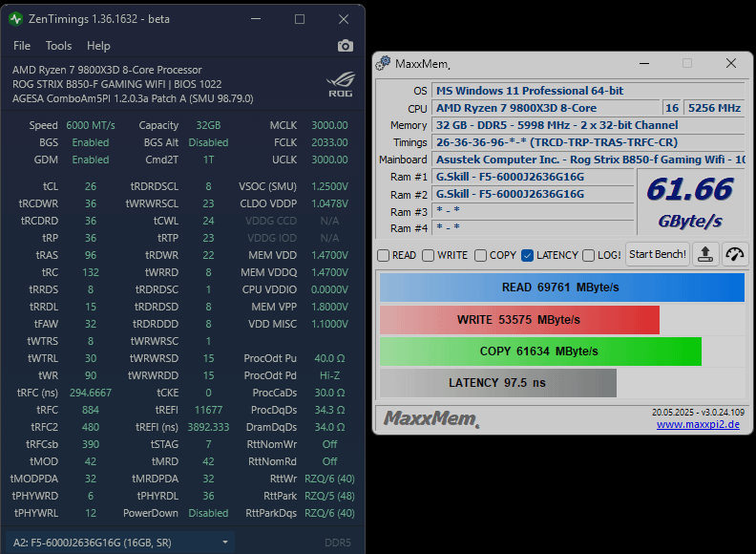Screen dimensions: 756x554
Task: Click the MEM VPP 1.8000V value
Action: (x=329, y=307)
